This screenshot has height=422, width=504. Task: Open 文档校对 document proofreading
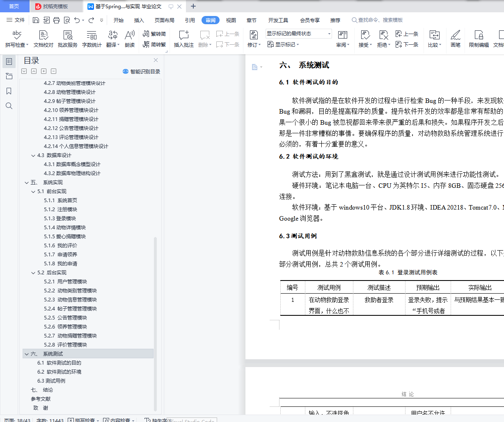pos(44,39)
